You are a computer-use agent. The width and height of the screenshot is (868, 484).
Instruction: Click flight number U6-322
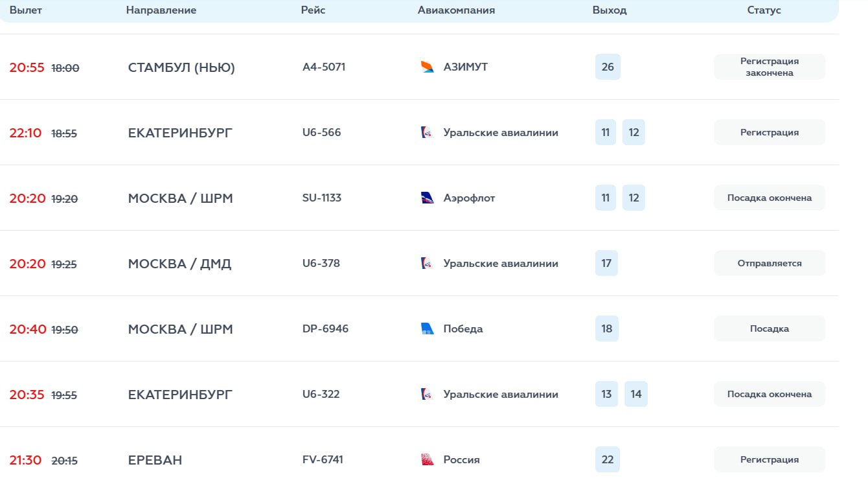(321, 394)
